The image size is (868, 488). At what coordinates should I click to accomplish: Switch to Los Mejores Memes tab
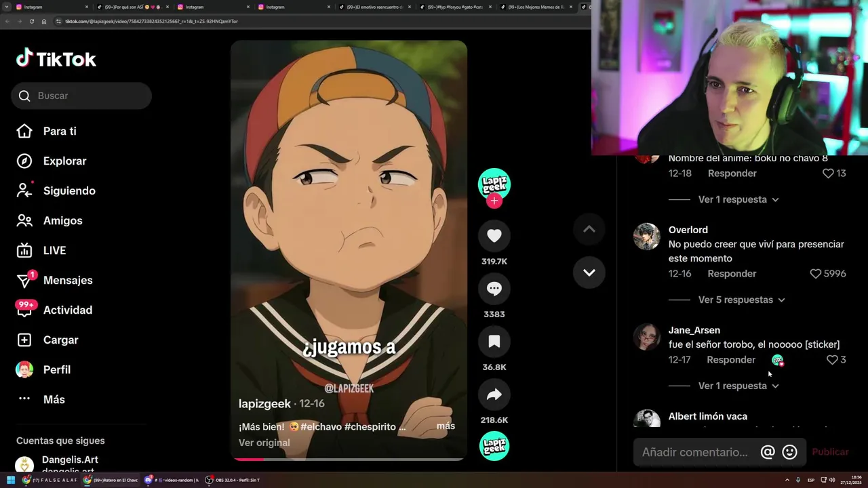click(537, 7)
